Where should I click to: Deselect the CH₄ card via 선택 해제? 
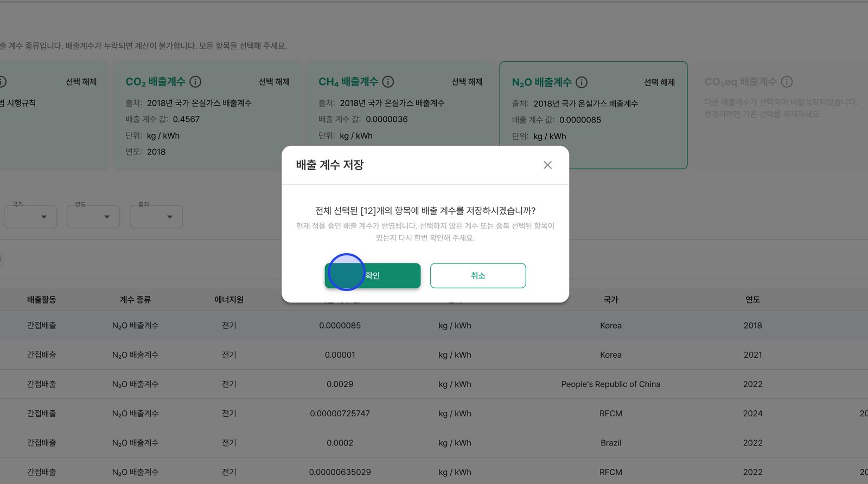click(467, 82)
